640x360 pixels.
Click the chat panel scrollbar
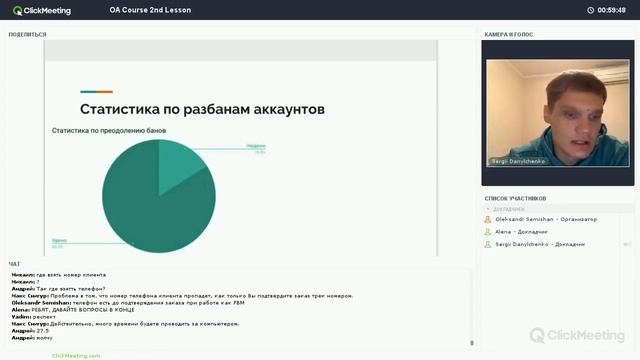472,343
